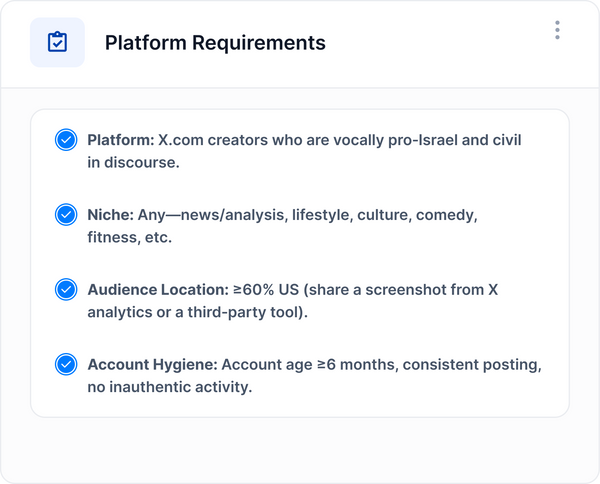This screenshot has height=484, width=600.
Task: Click the checkmark icon beside Audience Location
Action: click(66, 290)
